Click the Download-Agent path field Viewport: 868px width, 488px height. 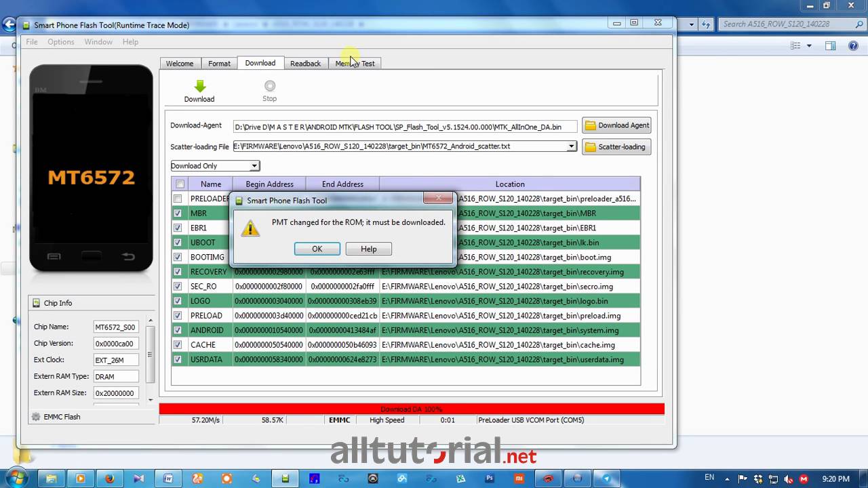tap(406, 127)
